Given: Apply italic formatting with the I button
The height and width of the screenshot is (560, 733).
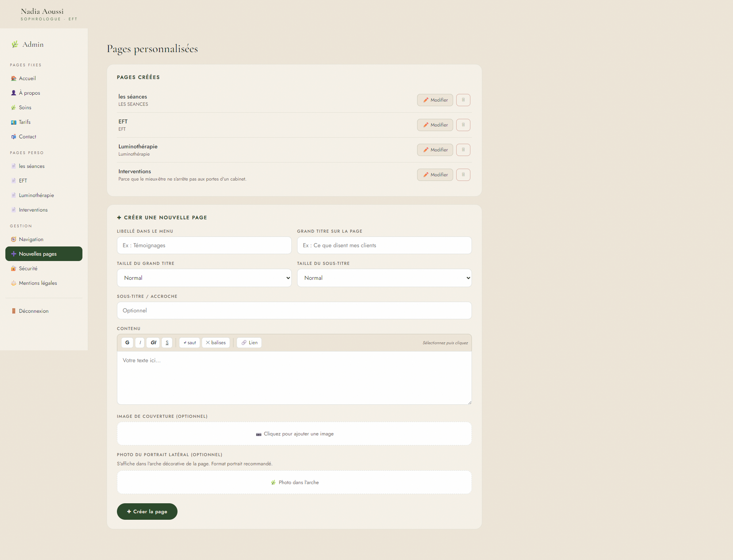Looking at the screenshot, I should [x=140, y=343].
